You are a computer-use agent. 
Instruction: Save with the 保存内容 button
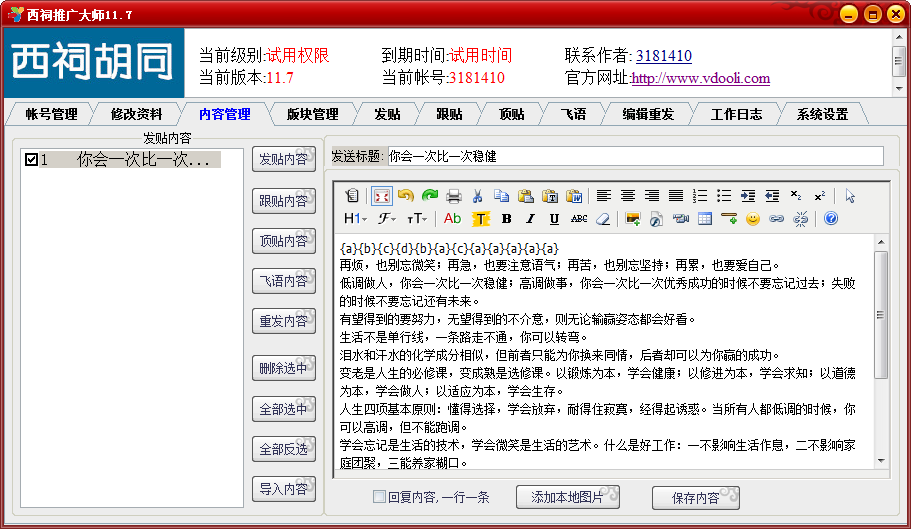tap(695, 498)
